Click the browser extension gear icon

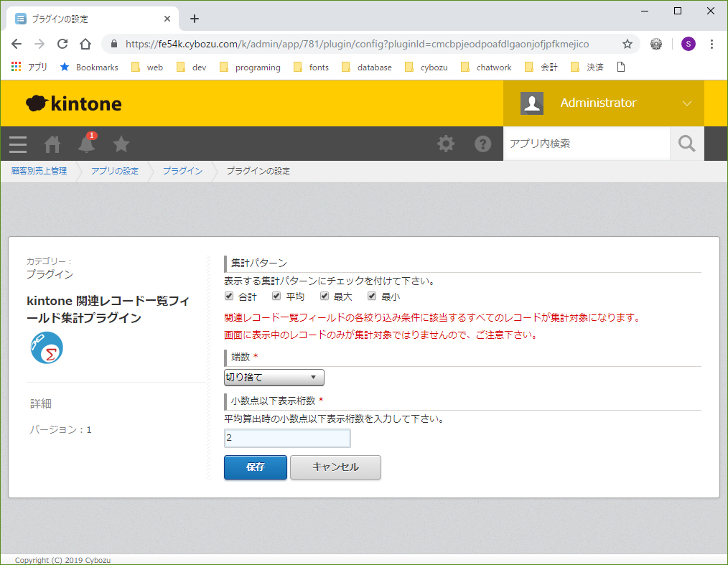[x=656, y=44]
